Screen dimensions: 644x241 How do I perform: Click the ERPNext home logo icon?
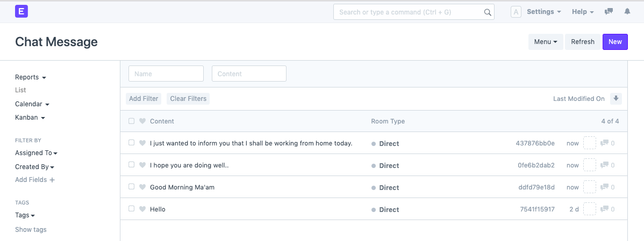[22, 11]
